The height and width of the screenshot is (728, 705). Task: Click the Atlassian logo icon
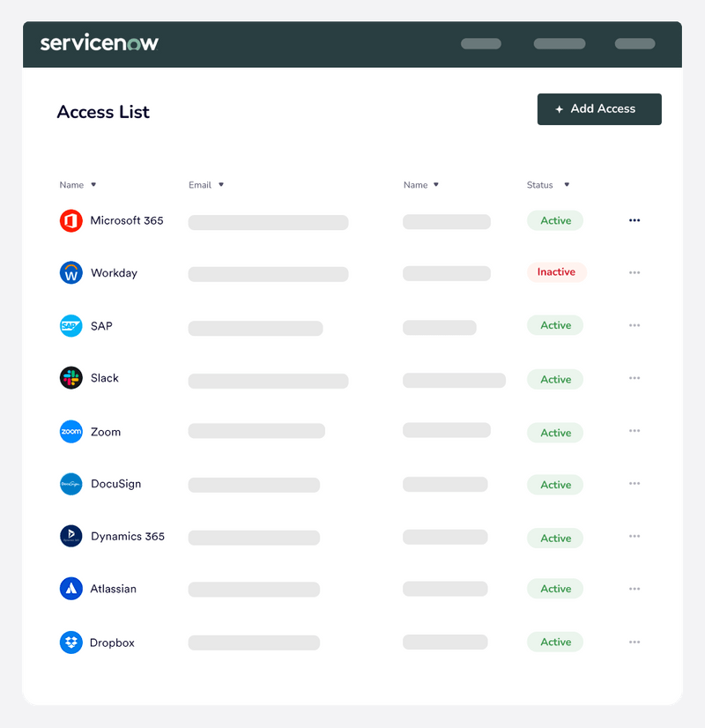click(x=70, y=589)
